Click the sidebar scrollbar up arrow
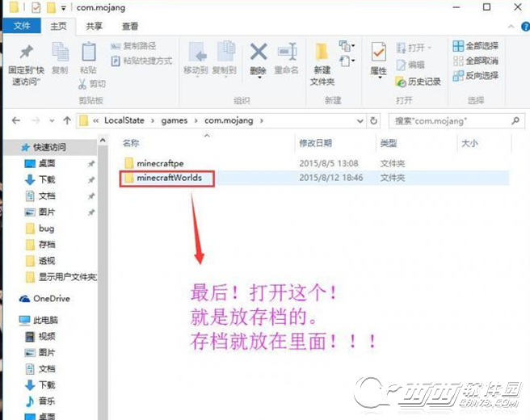The width and height of the screenshot is (530, 420). coord(103,140)
